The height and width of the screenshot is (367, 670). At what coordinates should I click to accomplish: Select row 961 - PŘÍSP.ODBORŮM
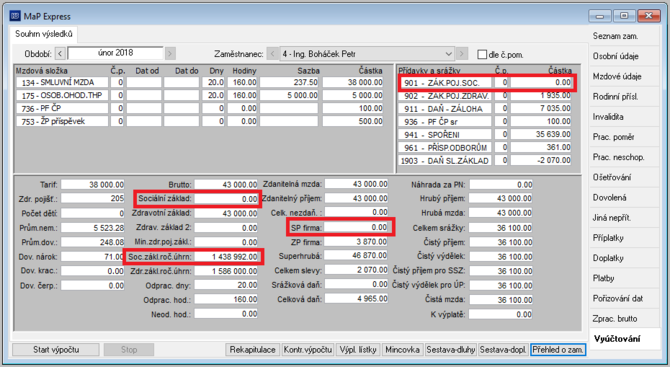click(485, 147)
